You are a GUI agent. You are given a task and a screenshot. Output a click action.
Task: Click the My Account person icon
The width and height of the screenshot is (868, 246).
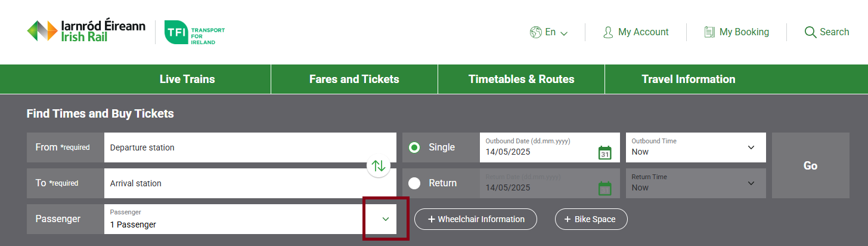[x=608, y=32]
